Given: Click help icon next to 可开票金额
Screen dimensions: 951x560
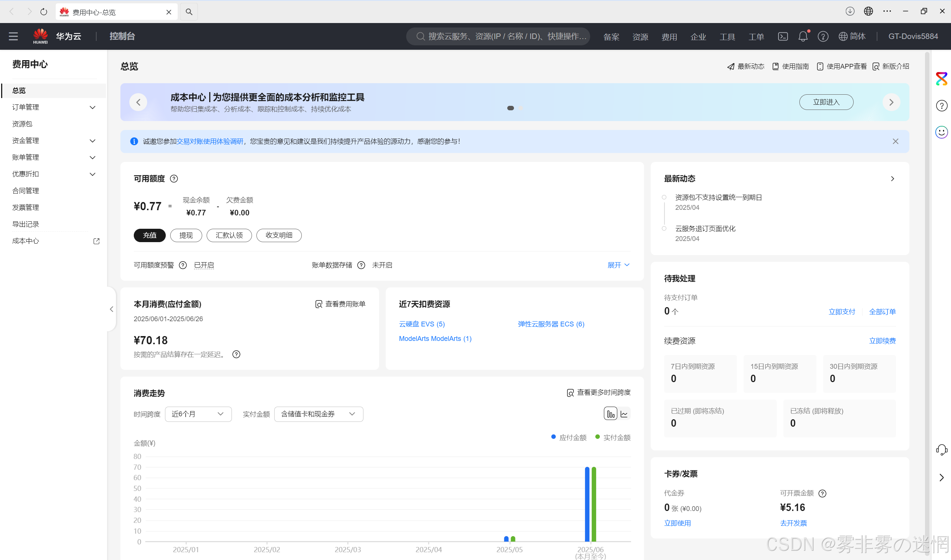Looking at the screenshot, I should (822, 493).
